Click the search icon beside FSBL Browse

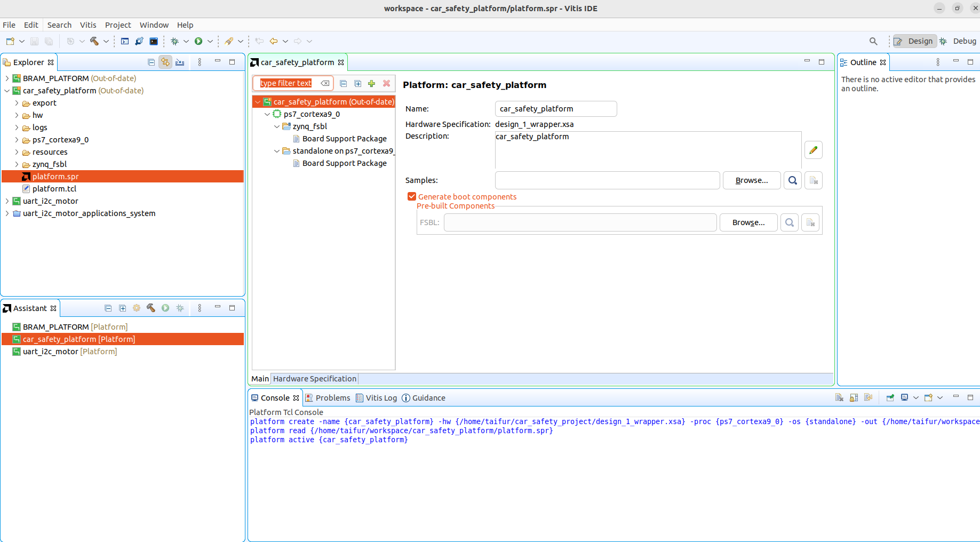pos(790,222)
